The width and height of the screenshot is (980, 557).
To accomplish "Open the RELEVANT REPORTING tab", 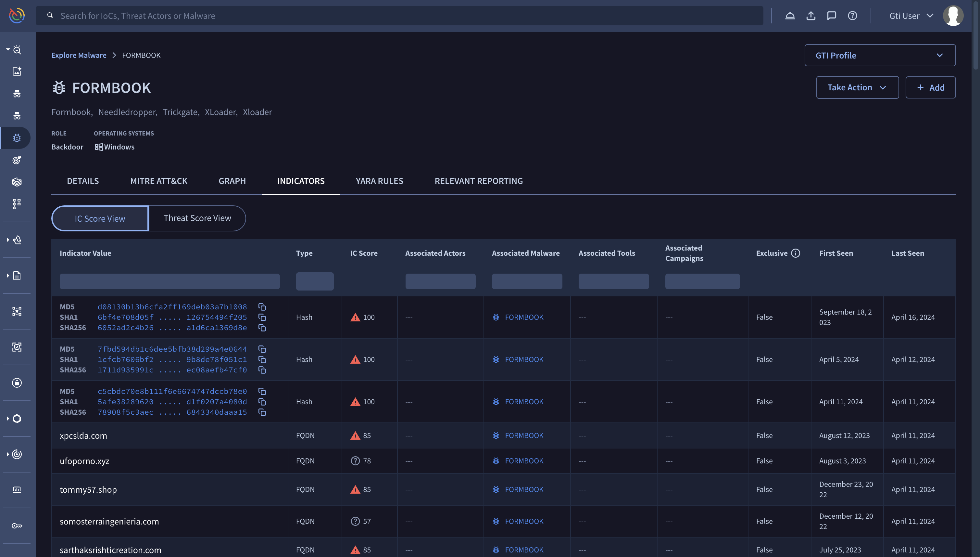I will (479, 181).
